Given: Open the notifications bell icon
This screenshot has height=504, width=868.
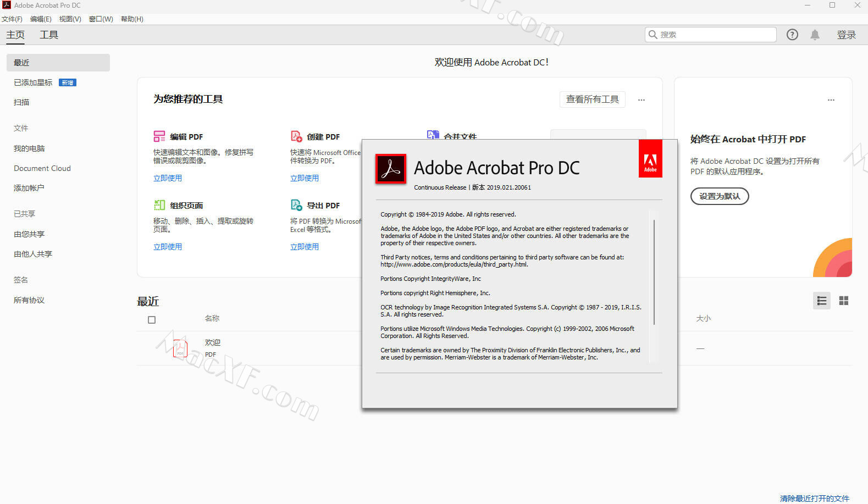Looking at the screenshot, I should coord(815,35).
